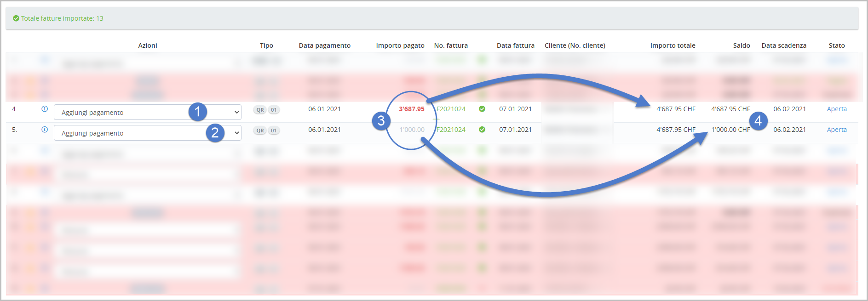Click the green checkmark in row 5

pos(482,130)
